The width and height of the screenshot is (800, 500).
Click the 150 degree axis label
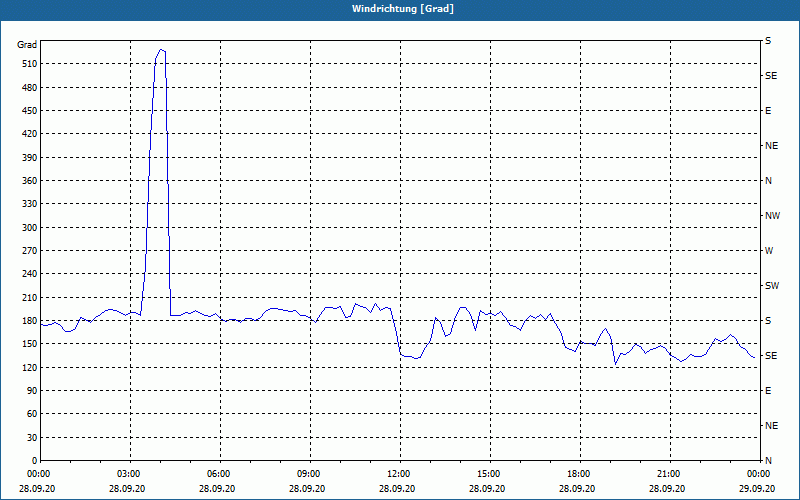30,344
